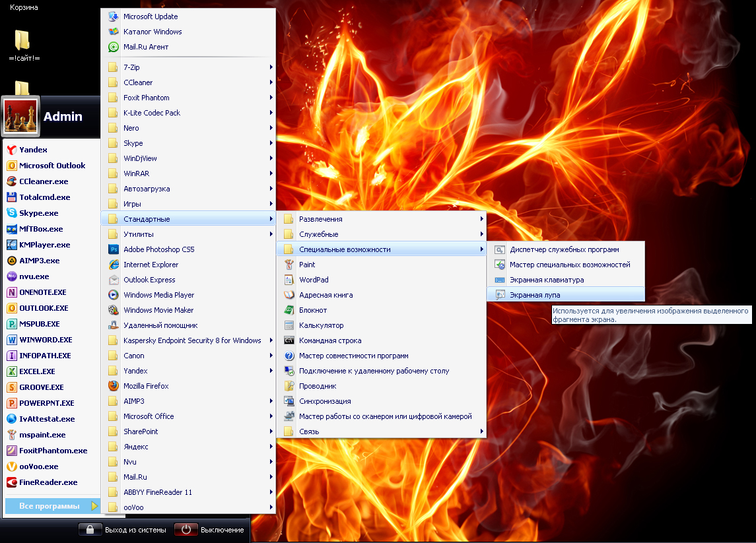The image size is (756, 543).
Task: Launch Проводник file explorer
Action: click(382, 386)
